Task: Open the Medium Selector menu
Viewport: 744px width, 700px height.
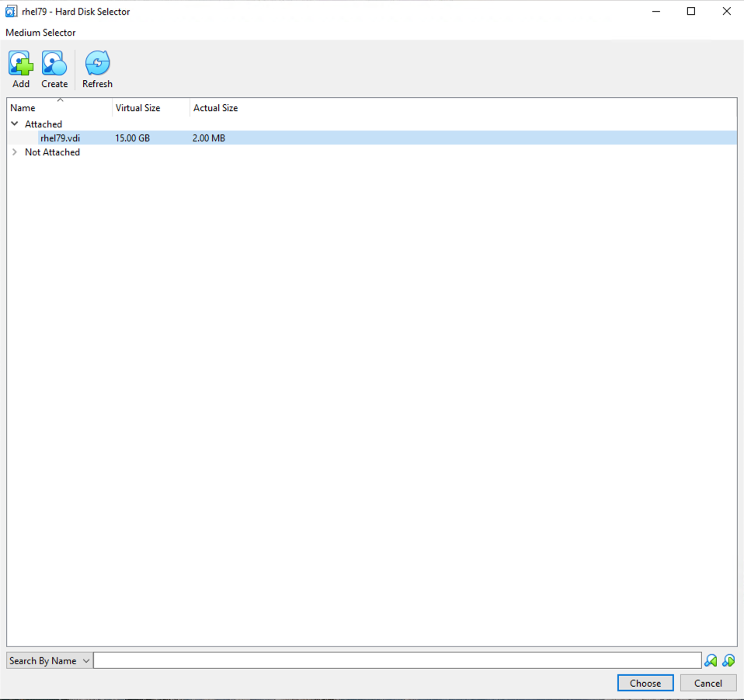Action: [x=40, y=33]
